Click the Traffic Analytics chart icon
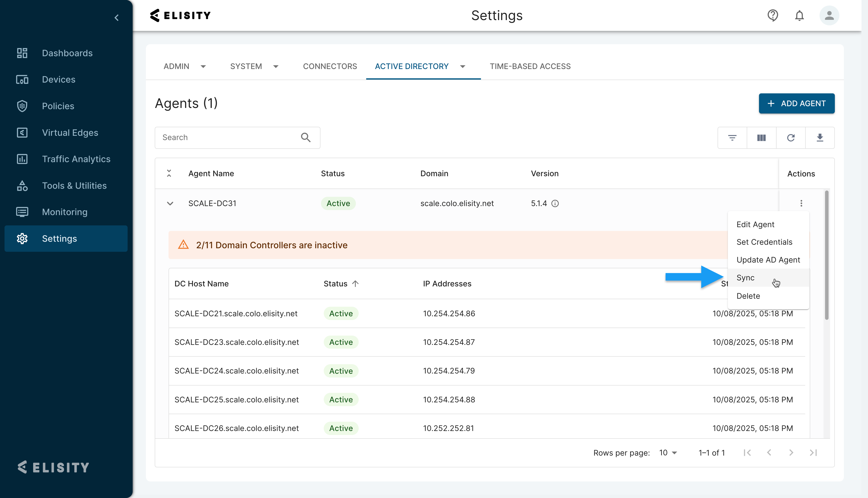This screenshot has width=868, height=498. pos(22,159)
